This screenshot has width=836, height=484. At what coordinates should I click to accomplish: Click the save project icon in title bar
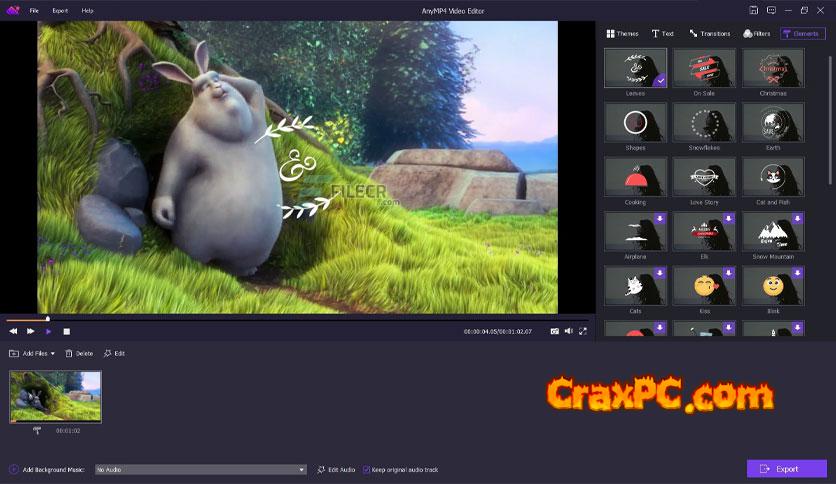[x=753, y=10]
